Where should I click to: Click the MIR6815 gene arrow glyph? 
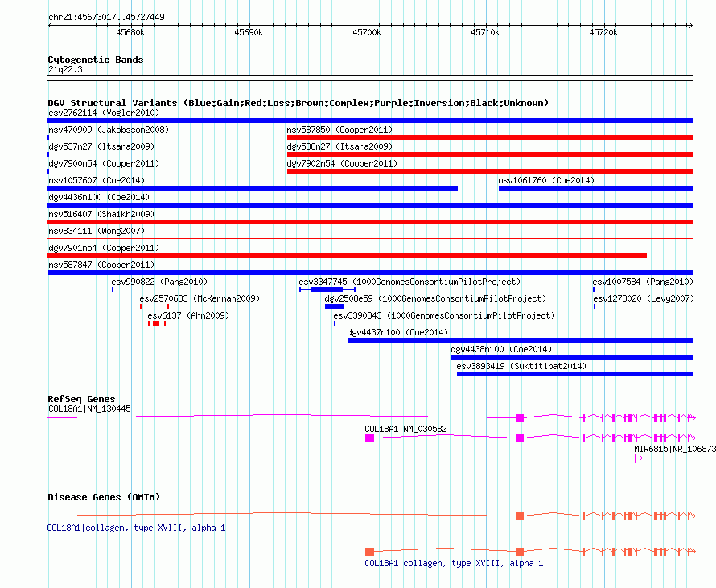[639, 458]
